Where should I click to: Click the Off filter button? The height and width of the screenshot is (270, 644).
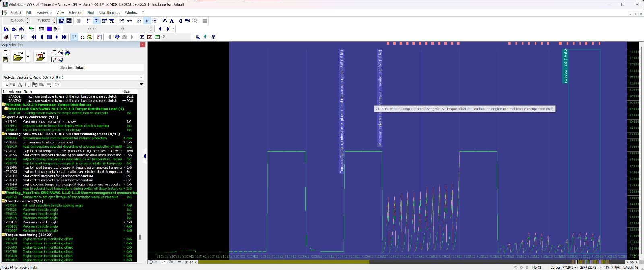(57, 84)
